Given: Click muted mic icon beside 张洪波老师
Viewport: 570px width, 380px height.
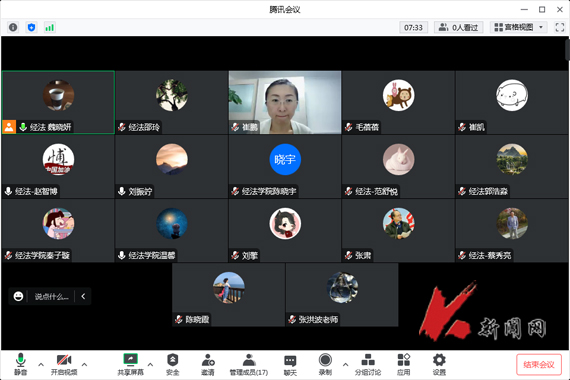Looking at the screenshot, I should pyautogui.click(x=292, y=319).
